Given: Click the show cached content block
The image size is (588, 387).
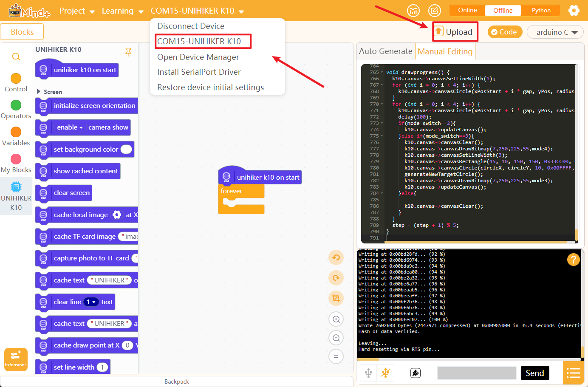Looking at the screenshot, I should [79, 171].
